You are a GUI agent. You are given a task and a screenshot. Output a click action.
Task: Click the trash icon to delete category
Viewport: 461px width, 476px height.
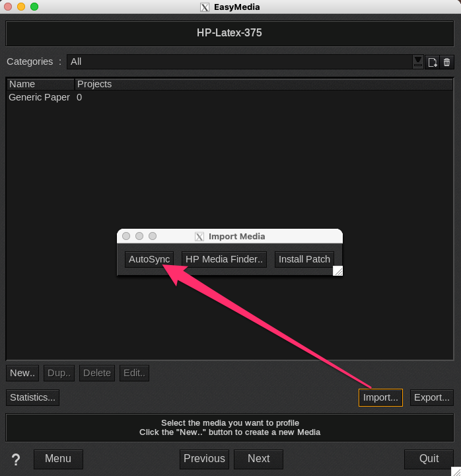(x=447, y=62)
